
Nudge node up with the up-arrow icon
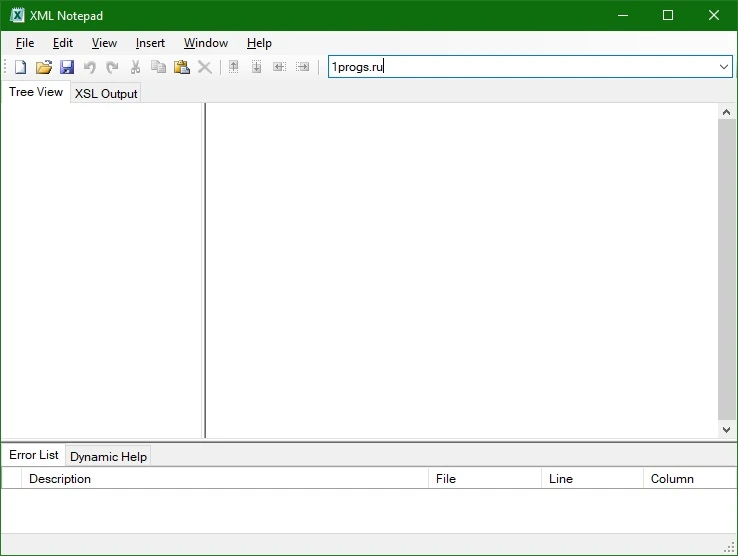pyautogui.click(x=233, y=67)
